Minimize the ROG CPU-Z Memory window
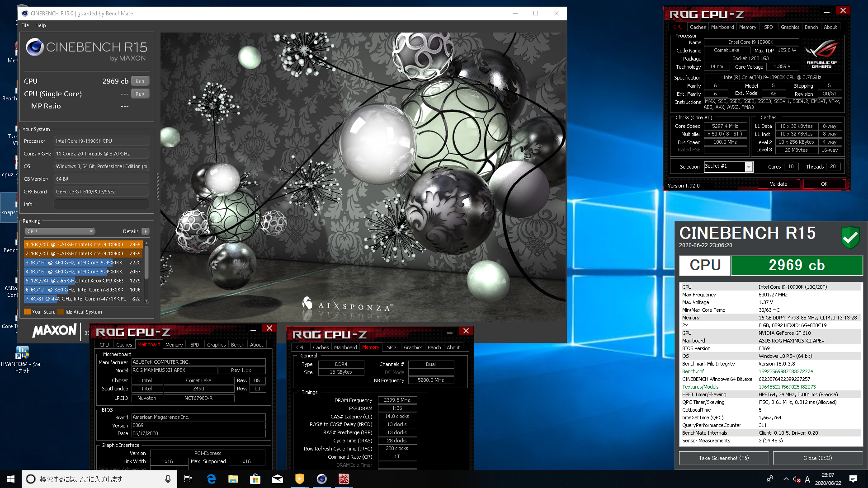 pos(450,333)
